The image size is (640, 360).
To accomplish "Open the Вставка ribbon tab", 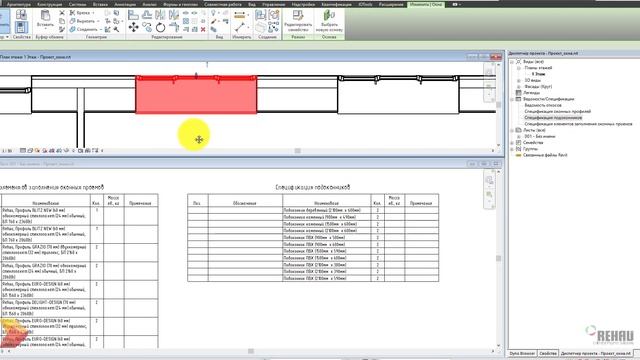I will point(100,4).
